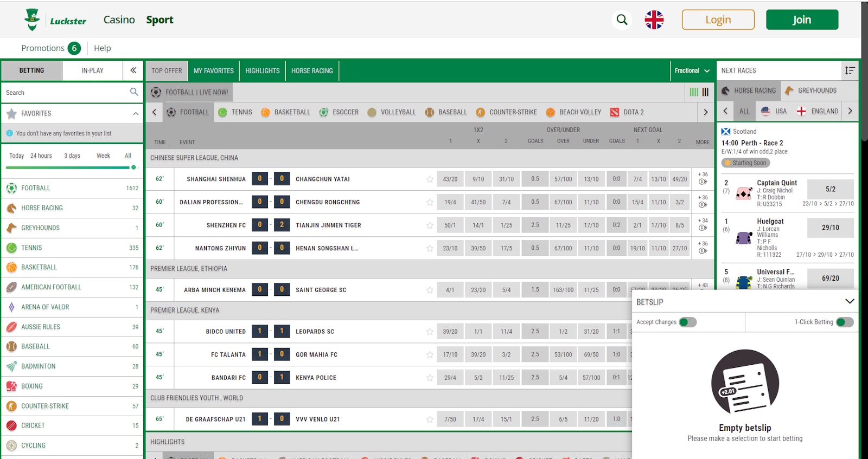Open the Fractional odds format dropdown
Screen dimensions: 868x459
click(x=692, y=71)
